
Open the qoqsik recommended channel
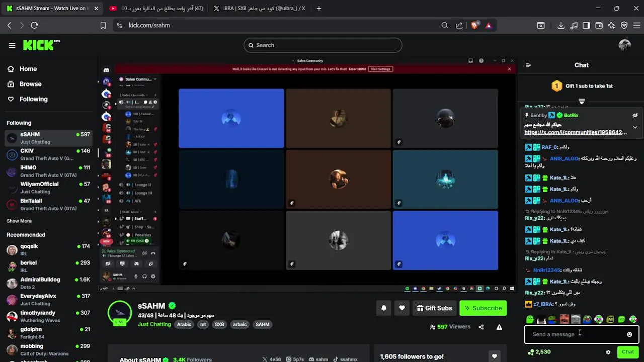[x=49, y=250]
